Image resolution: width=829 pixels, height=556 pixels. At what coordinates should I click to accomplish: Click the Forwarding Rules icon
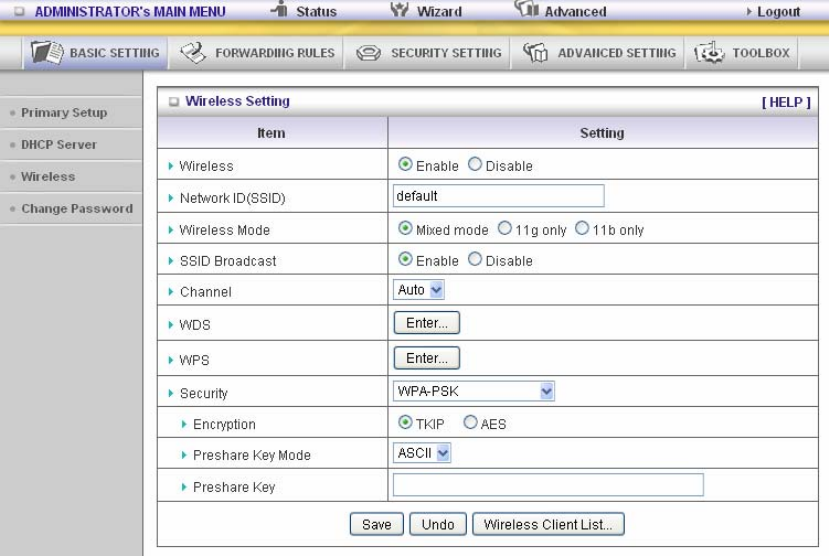[192, 52]
